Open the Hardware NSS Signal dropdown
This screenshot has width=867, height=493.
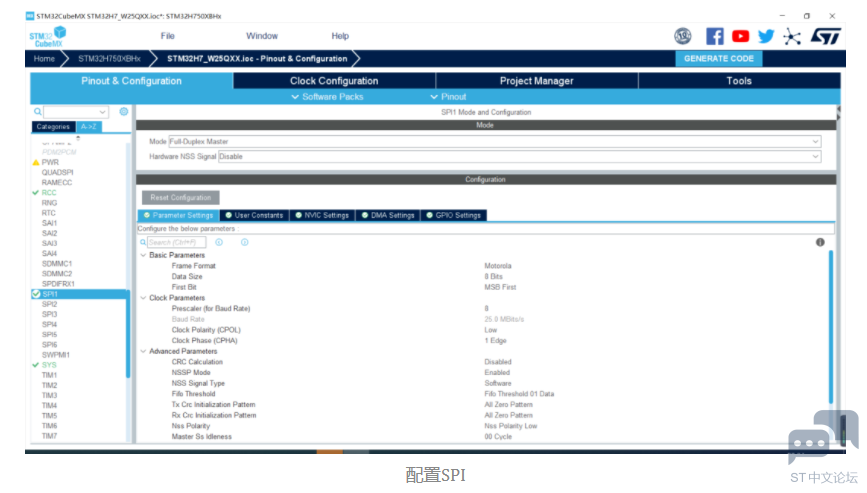[520, 156]
